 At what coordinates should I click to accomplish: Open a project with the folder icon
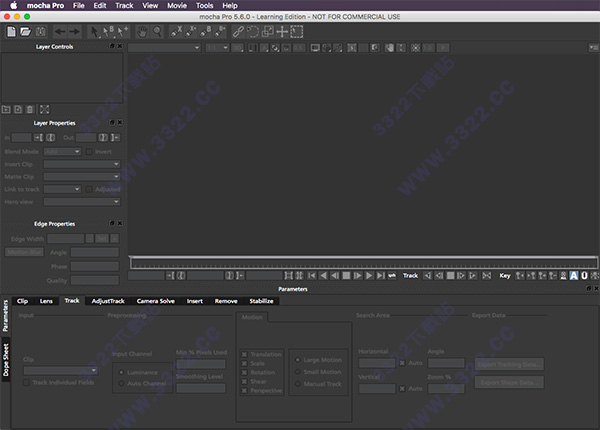point(26,31)
